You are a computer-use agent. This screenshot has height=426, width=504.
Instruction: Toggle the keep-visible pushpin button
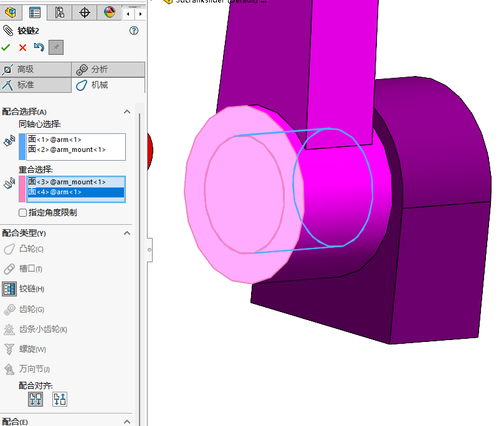[x=56, y=48]
